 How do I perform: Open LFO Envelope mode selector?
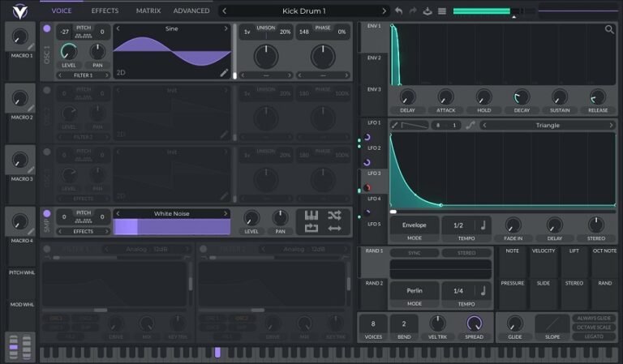pyautogui.click(x=415, y=225)
